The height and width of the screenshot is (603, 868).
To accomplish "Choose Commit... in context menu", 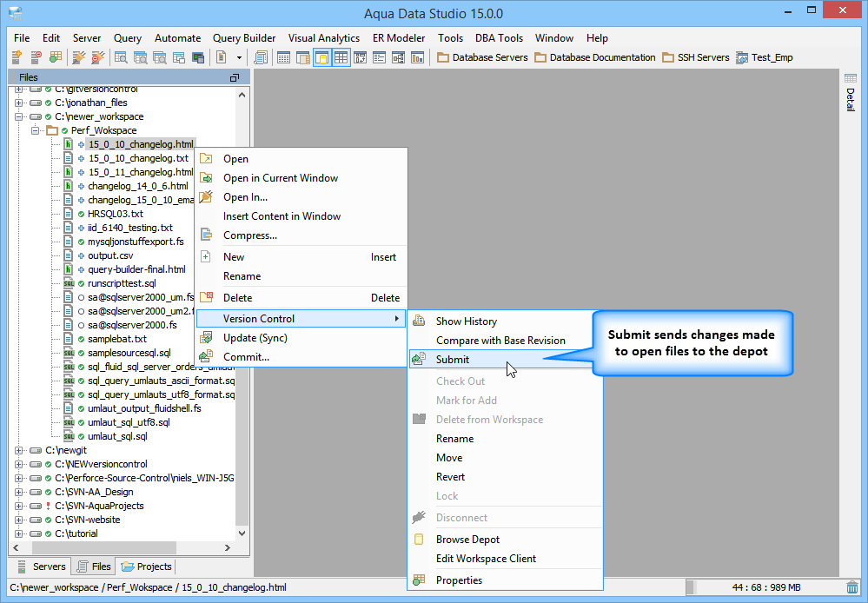I will (301, 357).
